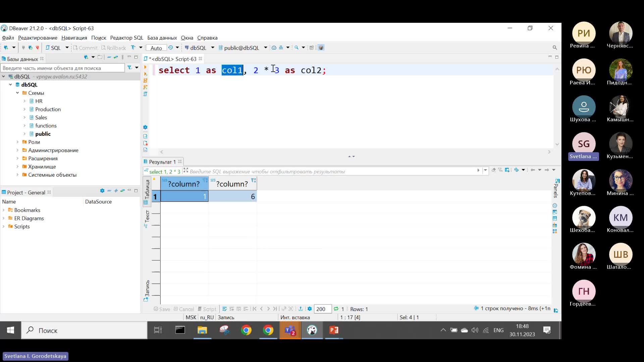Click the magnifier search icon in main toolbar
644x362 pixels.
pos(297,48)
